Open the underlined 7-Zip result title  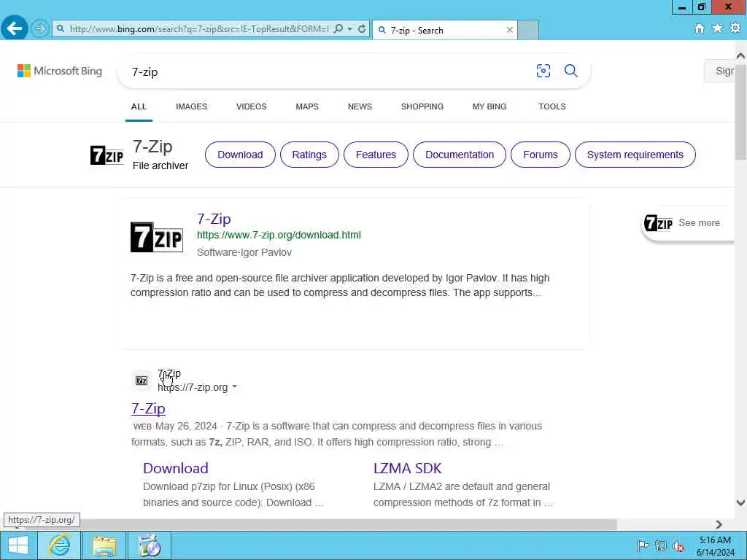[x=148, y=408]
